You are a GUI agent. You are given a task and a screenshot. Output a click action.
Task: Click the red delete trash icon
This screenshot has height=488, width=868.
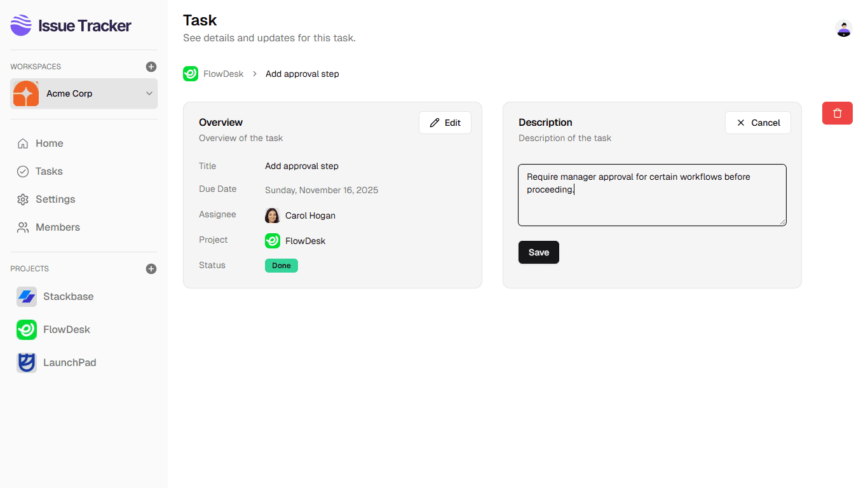[x=837, y=112]
